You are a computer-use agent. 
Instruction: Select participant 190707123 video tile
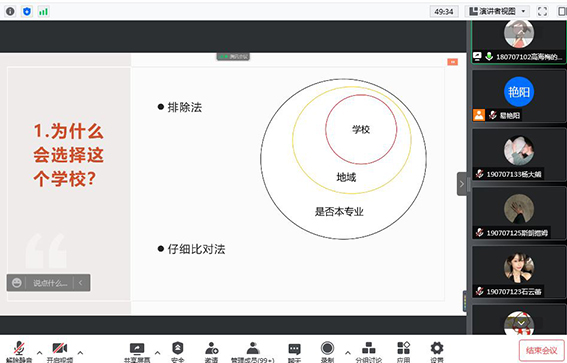tap(519, 272)
